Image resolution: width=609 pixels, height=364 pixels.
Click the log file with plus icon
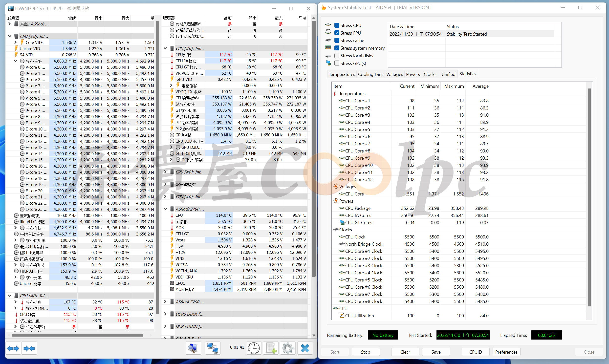(271, 348)
